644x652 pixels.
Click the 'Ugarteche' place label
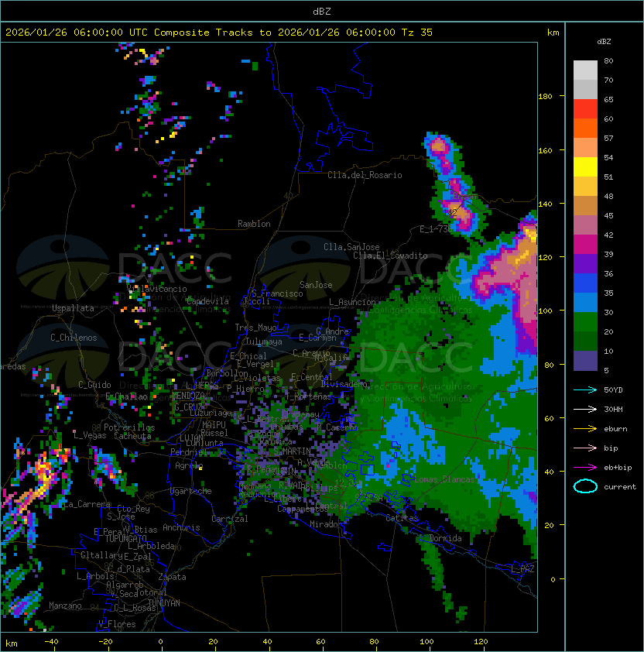(x=191, y=491)
